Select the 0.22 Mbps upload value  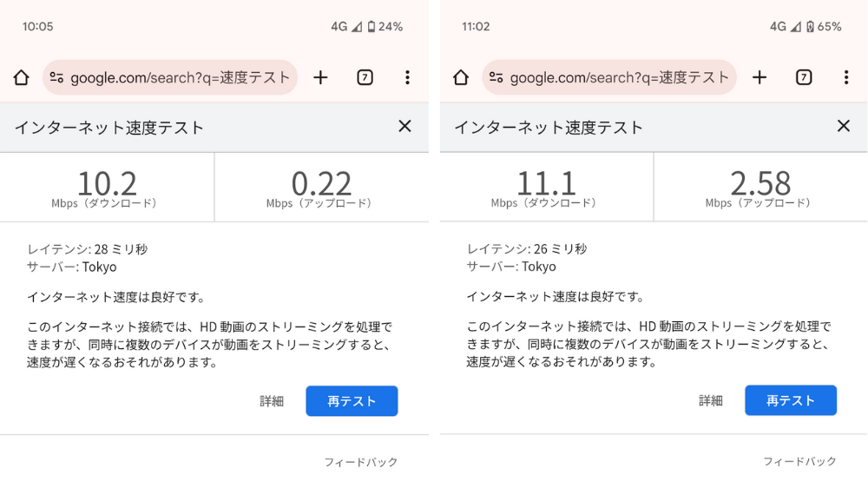tap(322, 183)
